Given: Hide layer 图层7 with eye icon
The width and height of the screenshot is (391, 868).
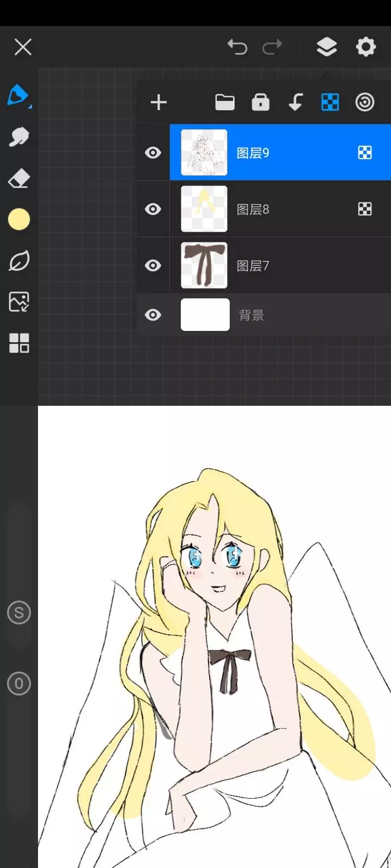Looking at the screenshot, I should click(153, 265).
